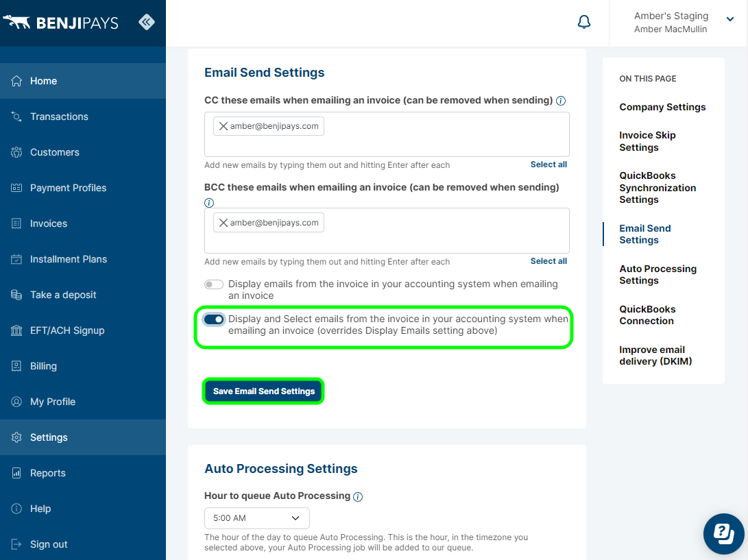This screenshot has height=560, width=748.
Task: Click Select all under the BCC emails field
Action: (x=548, y=261)
